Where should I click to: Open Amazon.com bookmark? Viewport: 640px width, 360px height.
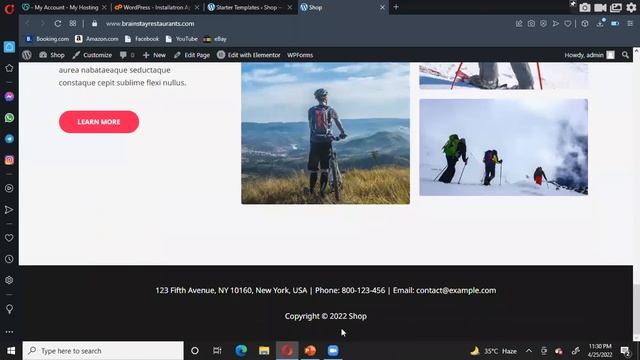97,39
